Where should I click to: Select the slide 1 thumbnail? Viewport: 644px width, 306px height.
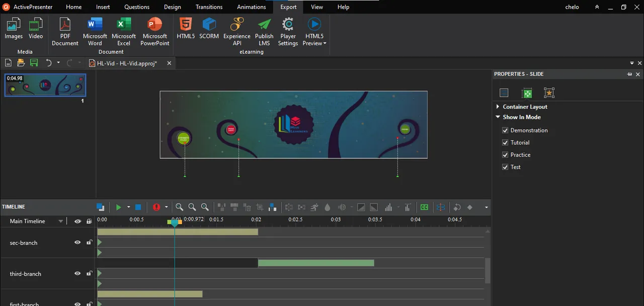click(45, 85)
